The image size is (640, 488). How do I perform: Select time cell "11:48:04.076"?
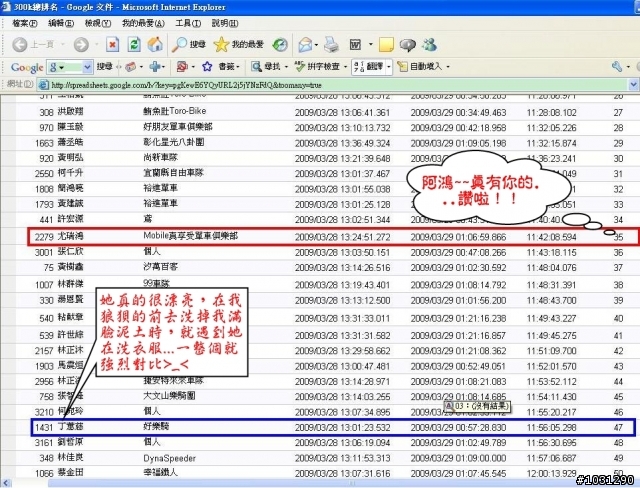click(x=551, y=268)
